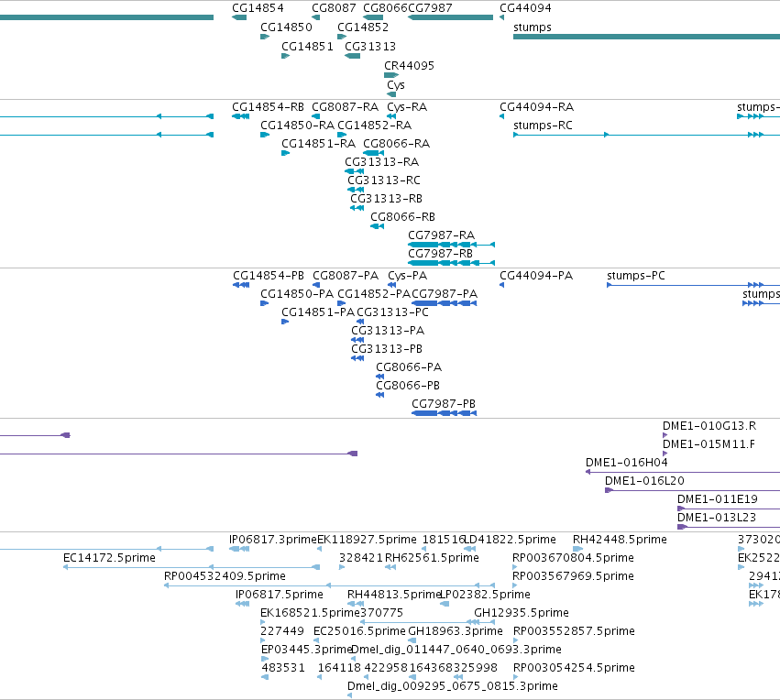The height and width of the screenshot is (700, 780).
Task: Click the stumps-PC protein label
Action: (x=636, y=276)
